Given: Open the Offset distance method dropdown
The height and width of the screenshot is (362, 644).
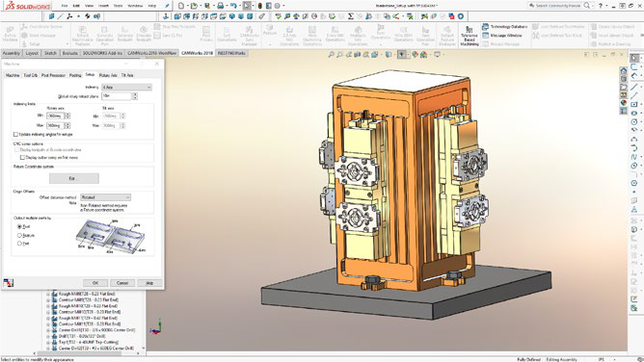Looking at the screenshot, I should [105, 197].
